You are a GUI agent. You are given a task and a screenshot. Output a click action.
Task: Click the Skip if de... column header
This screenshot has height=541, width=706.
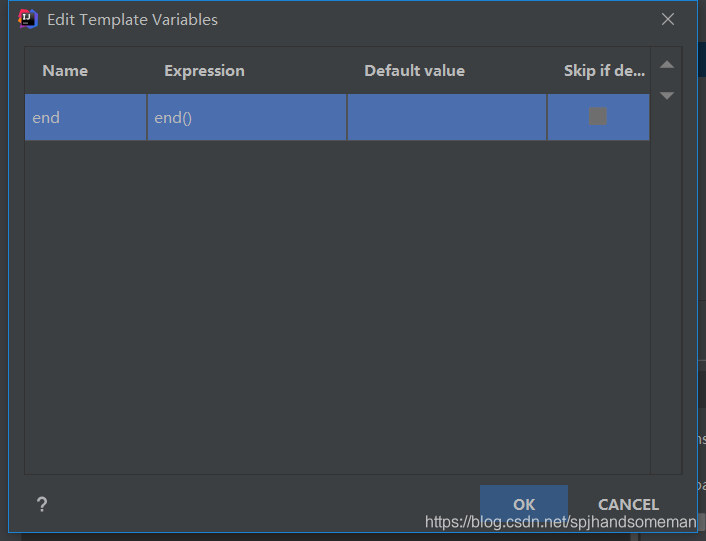click(604, 71)
